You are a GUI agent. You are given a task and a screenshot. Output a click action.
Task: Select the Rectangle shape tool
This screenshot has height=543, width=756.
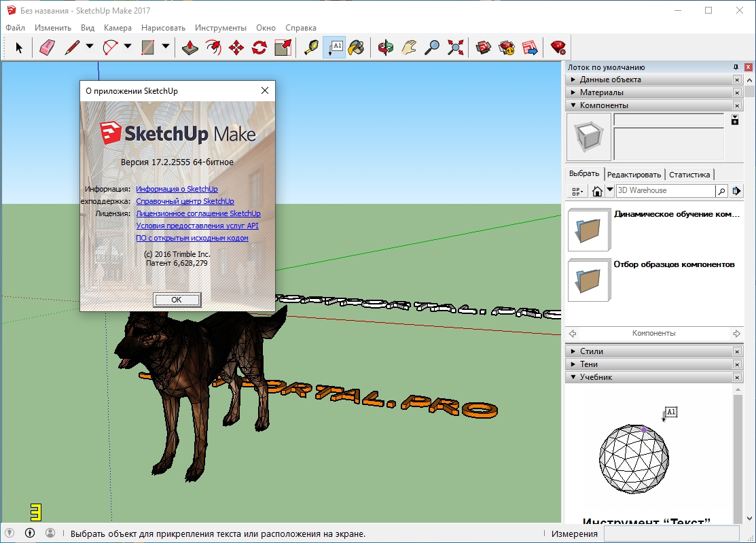coord(147,48)
